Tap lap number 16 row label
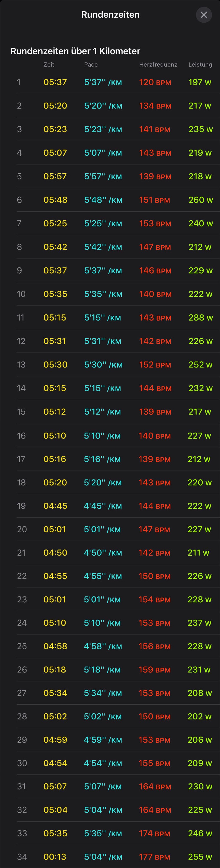This screenshot has width=220, height=868. click(21, 436)
